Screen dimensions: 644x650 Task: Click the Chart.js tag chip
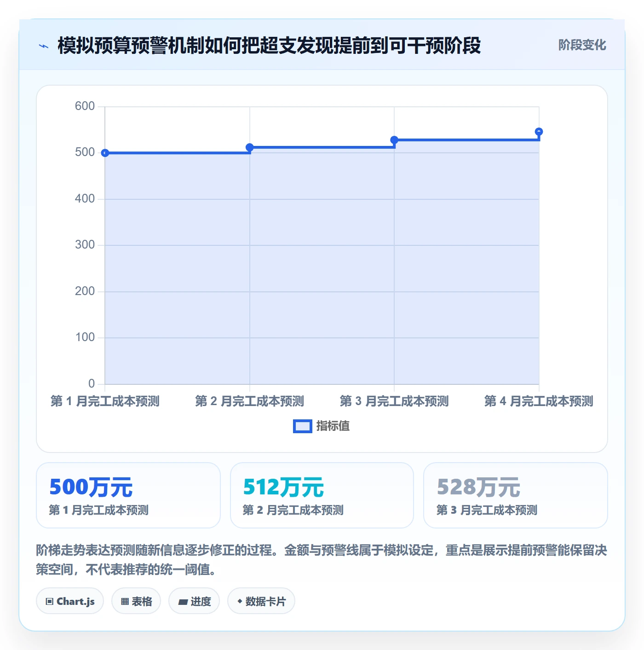pos(70,601)
